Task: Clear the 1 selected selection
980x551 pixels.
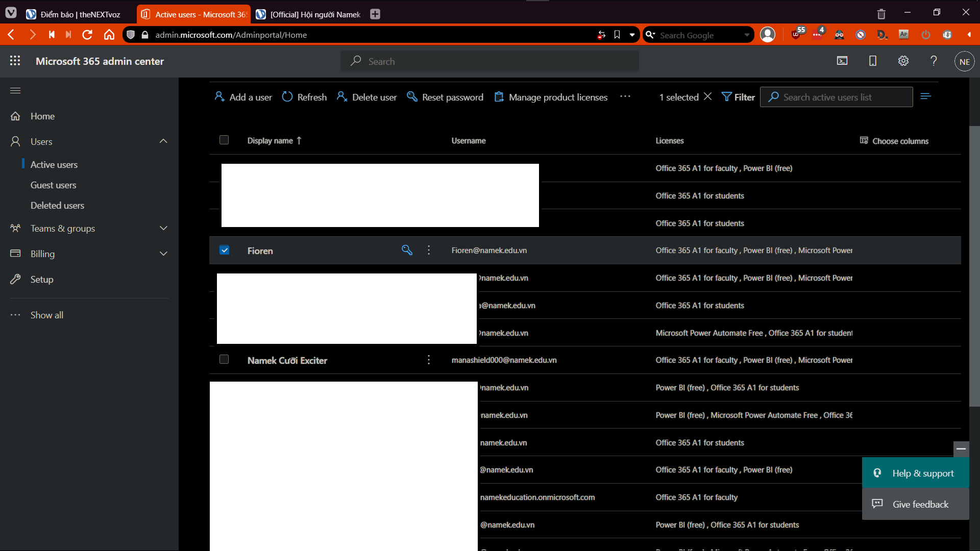Action: pyautogui.click(x=707, y=96)
